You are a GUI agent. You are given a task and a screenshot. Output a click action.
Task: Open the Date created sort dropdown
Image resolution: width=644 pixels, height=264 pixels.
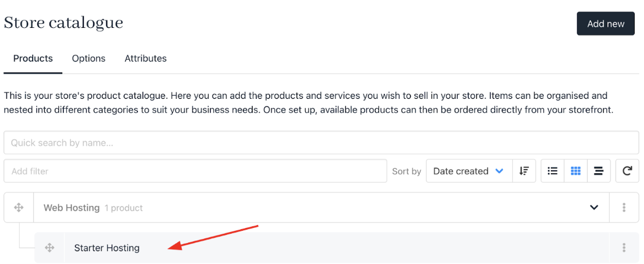coord(469,171)
